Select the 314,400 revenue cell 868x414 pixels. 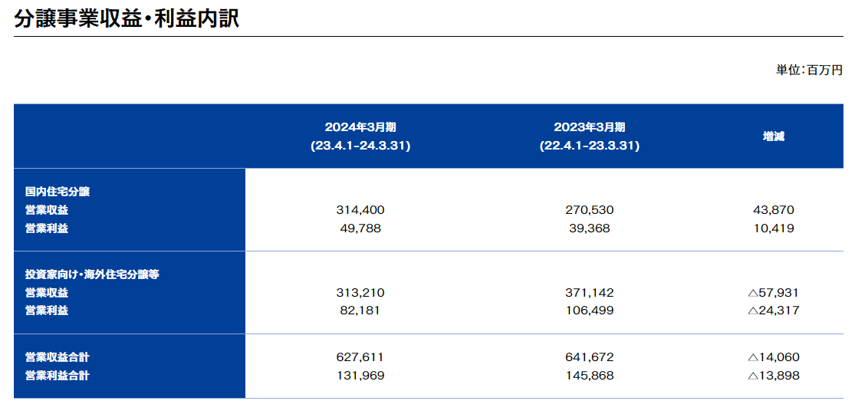click(360, 210)
